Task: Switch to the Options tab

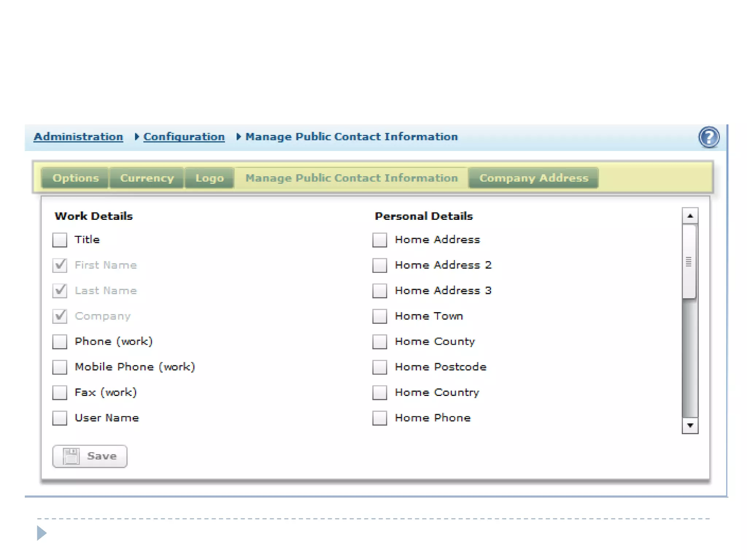Action: point(76,178)
